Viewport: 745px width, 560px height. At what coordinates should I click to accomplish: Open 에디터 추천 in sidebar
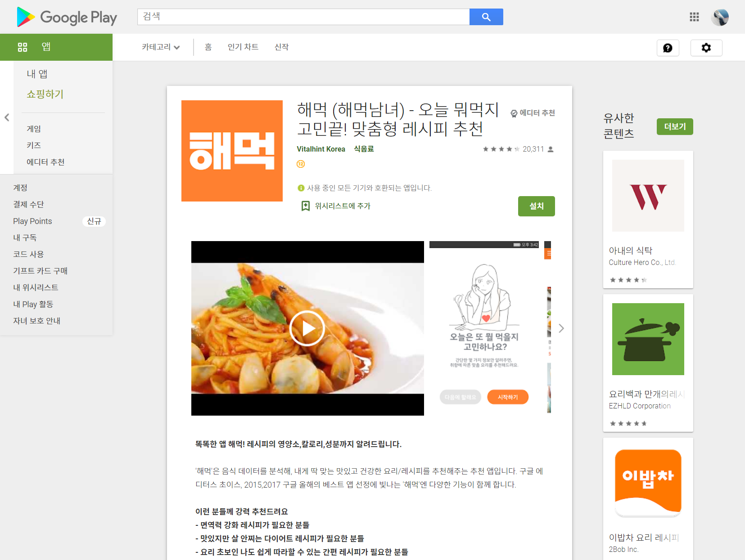[45, 162]
